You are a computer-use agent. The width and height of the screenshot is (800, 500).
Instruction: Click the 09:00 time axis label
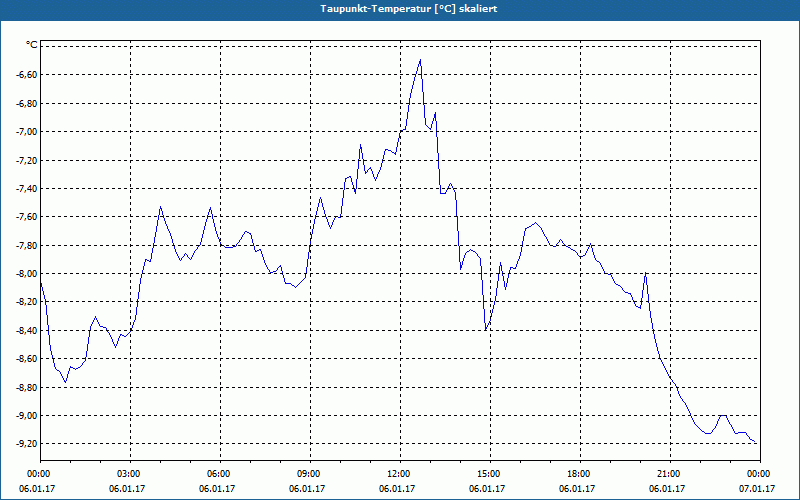(x=310, y=474)
